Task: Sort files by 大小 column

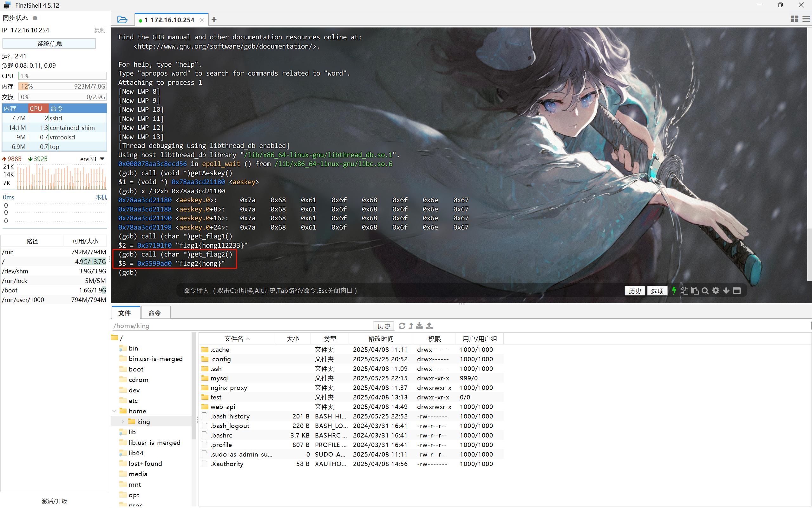Action: (292, 339)
